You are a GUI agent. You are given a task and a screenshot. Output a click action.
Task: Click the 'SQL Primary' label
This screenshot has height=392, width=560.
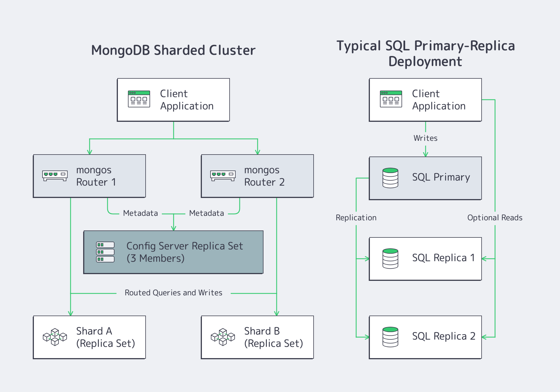[x=441, y=177]
